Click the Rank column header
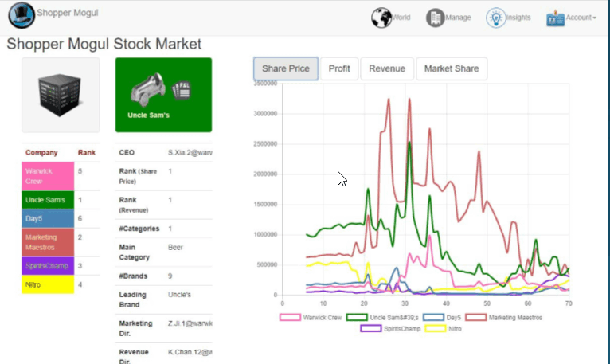The height and width of the screenshot is (364, 610). coord(86,153)
